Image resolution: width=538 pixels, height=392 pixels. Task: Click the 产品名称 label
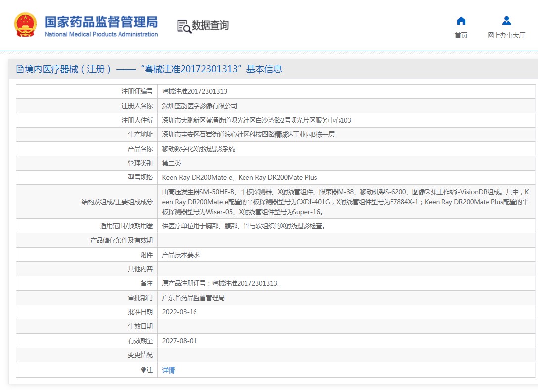point(140,149)
